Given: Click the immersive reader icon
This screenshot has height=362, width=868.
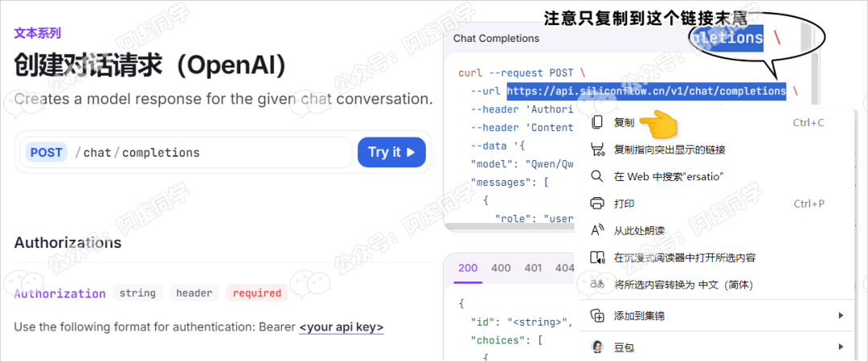Looking at the screenshot, I should (x=597, y=257).
